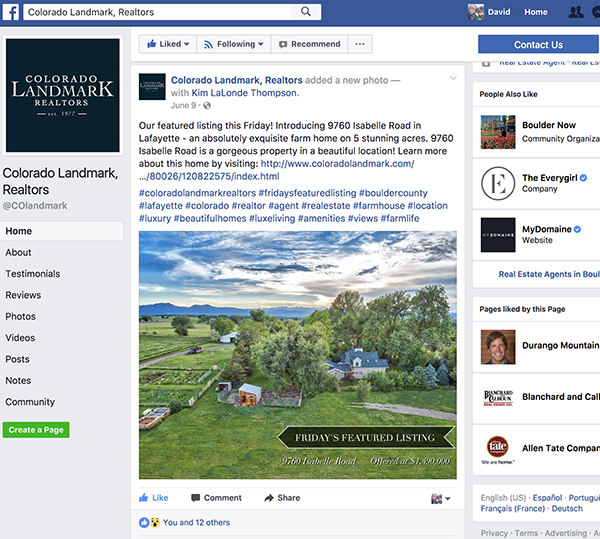Open the three-dots more options menu

coord(360,44)
